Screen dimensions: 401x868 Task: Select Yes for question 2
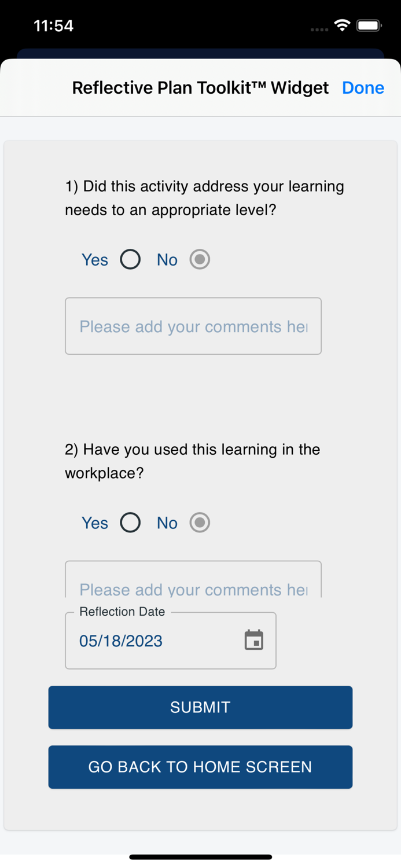(130, 523)
